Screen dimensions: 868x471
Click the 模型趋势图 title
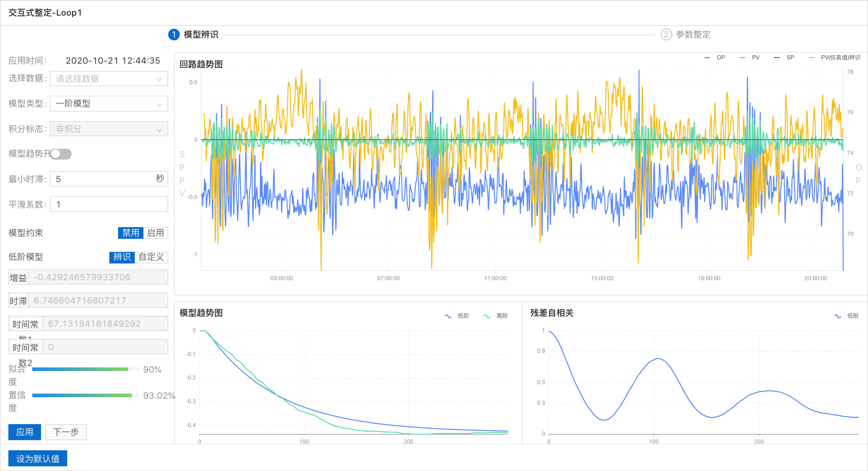tap(201, 313)
